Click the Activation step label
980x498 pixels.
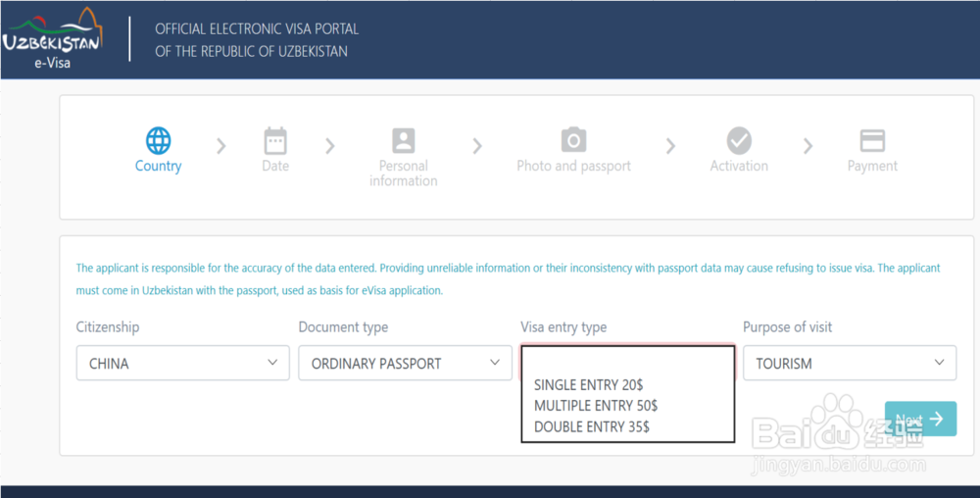739,167
